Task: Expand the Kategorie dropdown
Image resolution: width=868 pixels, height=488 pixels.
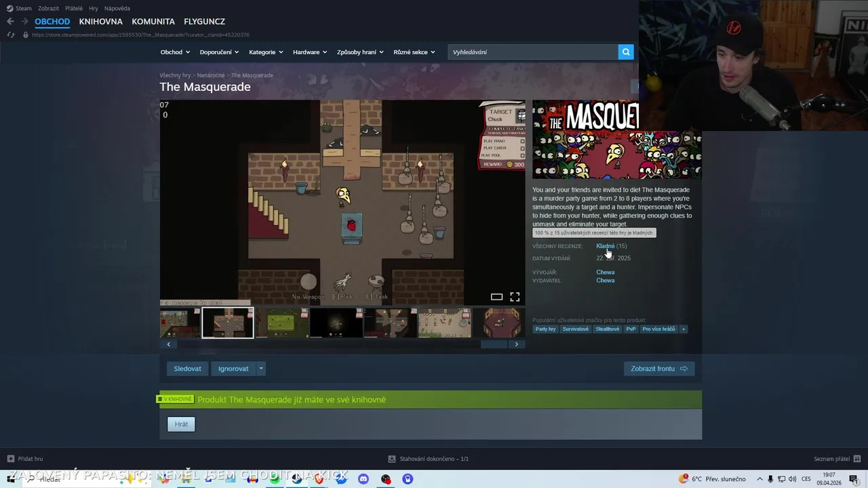Action: (x=266, y=52)
